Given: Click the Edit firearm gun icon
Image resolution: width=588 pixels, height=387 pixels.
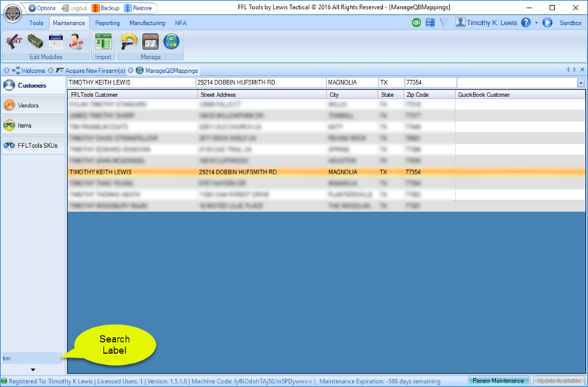Looking at the screenshot, I should [x=14, y=41].
